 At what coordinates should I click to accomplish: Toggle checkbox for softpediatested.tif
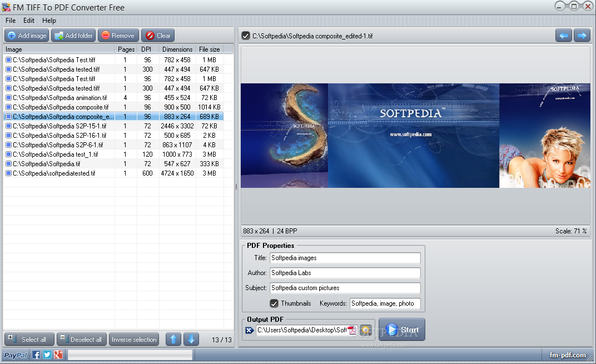(8, 173)
